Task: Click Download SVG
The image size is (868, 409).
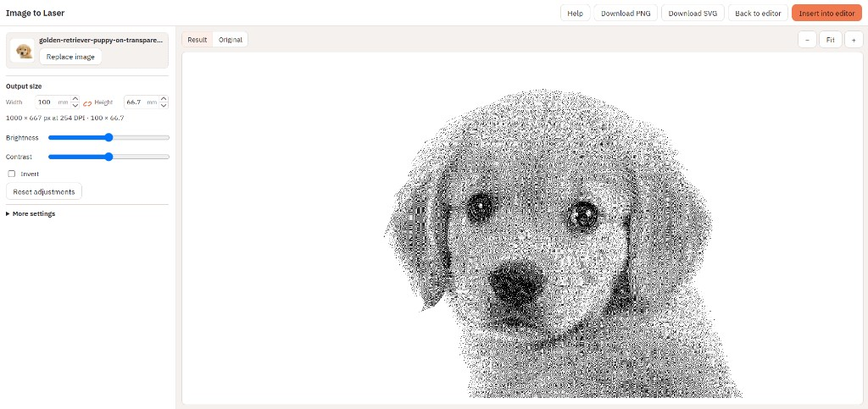Action: [693, 14]
